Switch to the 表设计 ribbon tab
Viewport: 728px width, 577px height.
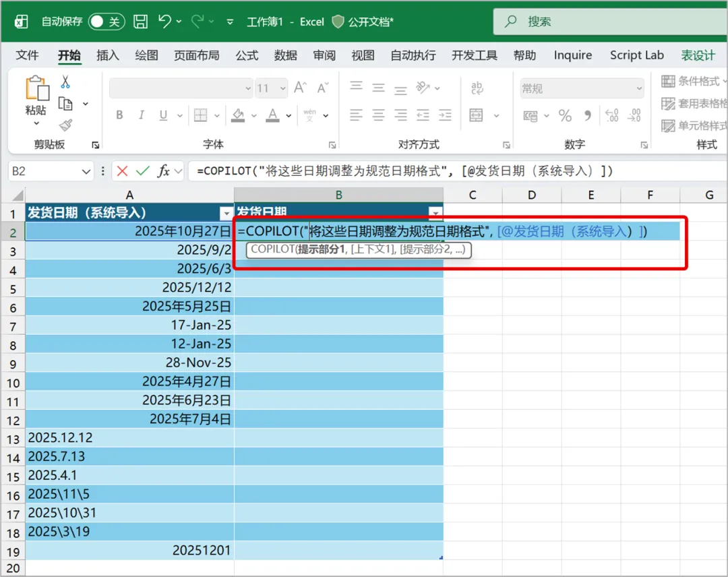[x=698, y=55]
